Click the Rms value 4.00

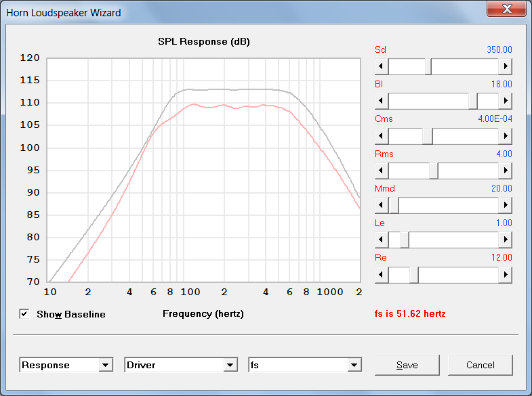point(504,154)
